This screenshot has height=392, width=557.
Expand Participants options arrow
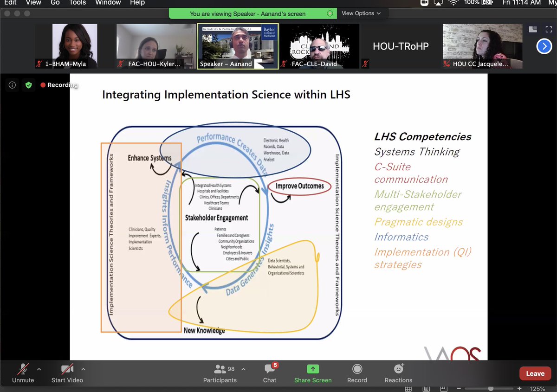(x=244, y=369)
